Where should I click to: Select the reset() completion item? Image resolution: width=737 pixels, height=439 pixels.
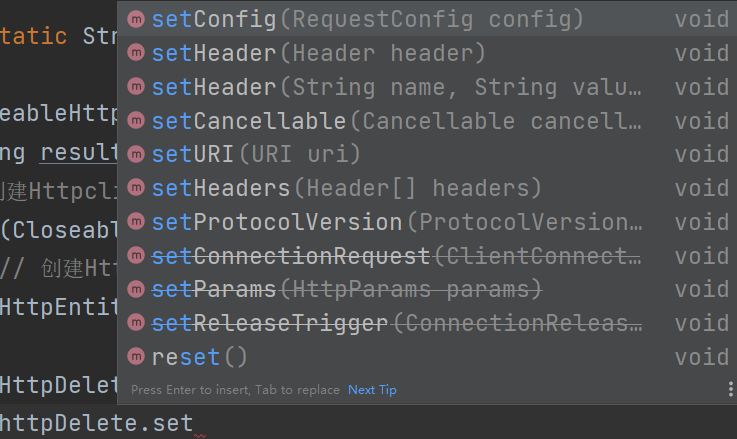coord(200,357)
